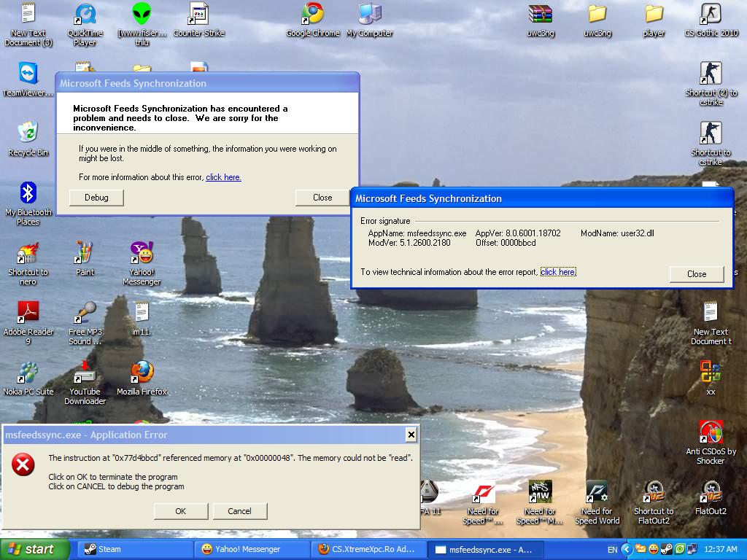Click Cancel to debug the program
747x560 pixels.
pos(239,511)
